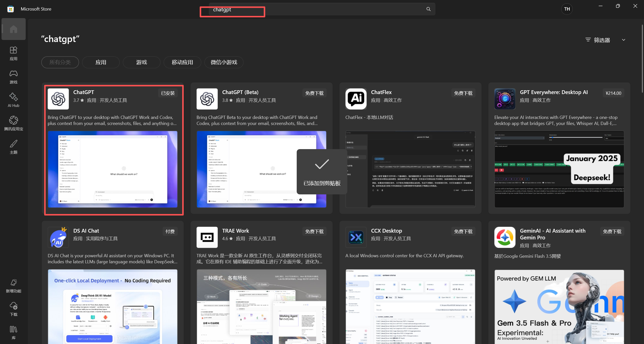The height and width of the screenshot is (344, 644).
Task: Open the TH user profile avatar
Action: tap(567, 9)
